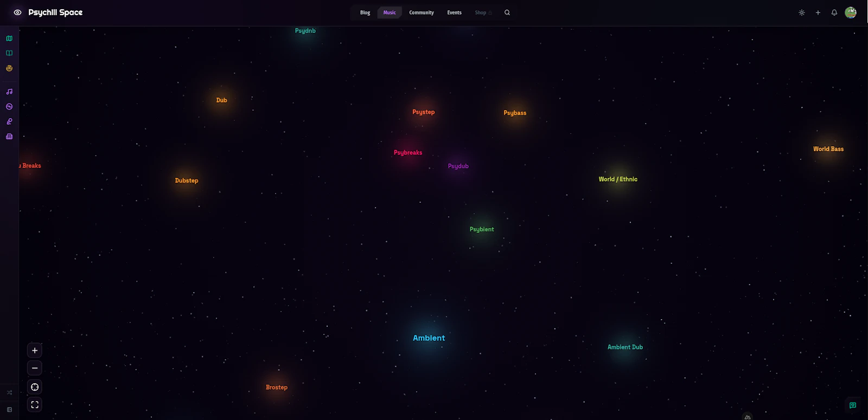
Task: Zoom out with the minus button
Action: 35,368
